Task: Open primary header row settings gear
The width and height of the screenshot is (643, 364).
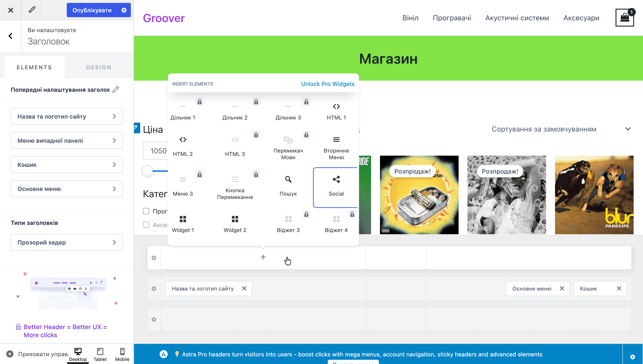Action: coord(154,289)
